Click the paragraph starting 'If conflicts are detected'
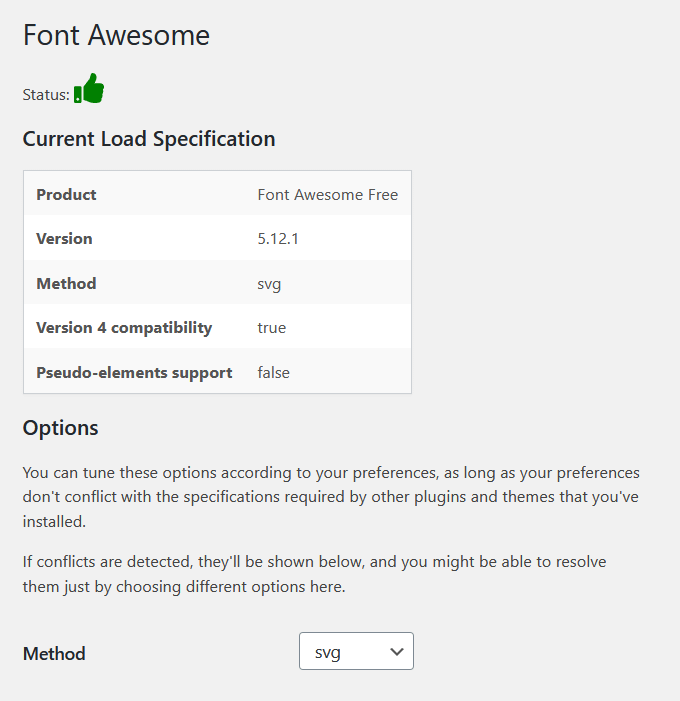 [x=314, y=574]
